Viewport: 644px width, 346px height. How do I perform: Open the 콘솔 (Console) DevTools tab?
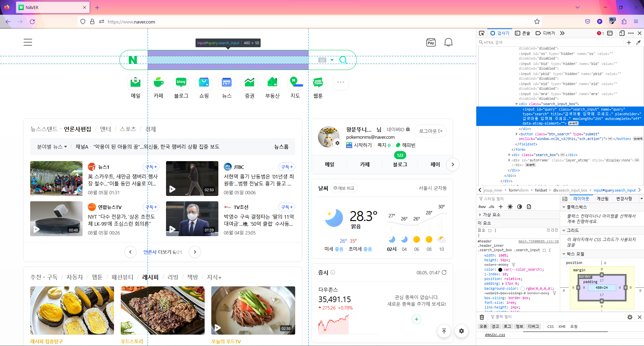[523, 33]
